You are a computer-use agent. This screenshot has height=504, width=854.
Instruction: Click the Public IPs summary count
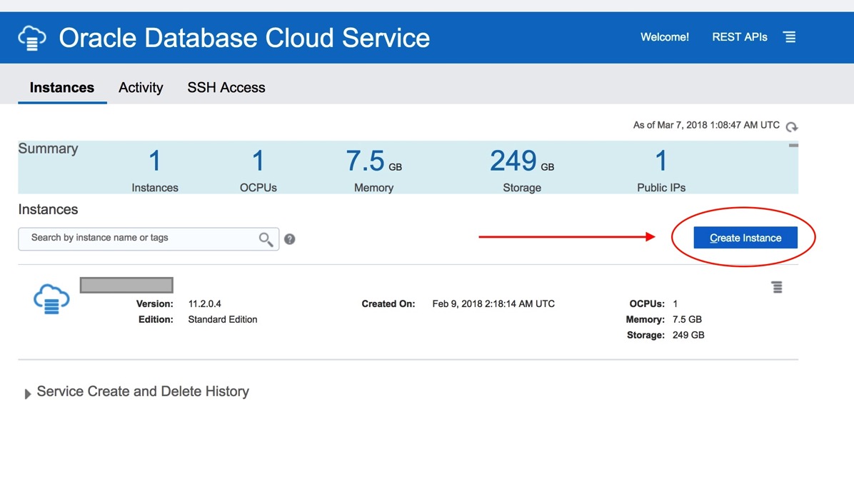pos(661,162)
